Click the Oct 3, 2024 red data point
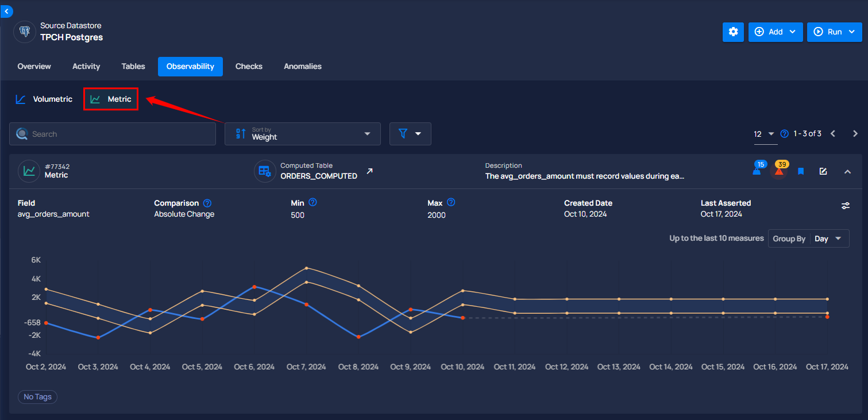 pyautogui.click(x=98, y=337)
